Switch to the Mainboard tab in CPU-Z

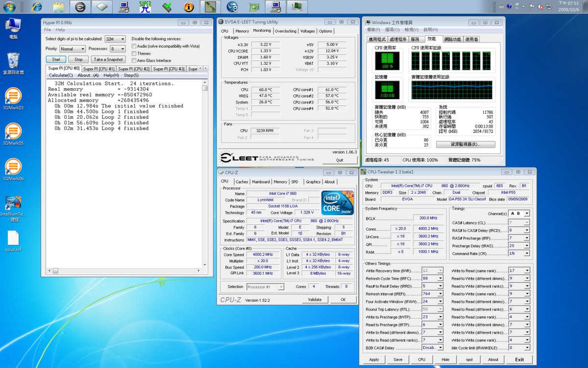(261, 182)
